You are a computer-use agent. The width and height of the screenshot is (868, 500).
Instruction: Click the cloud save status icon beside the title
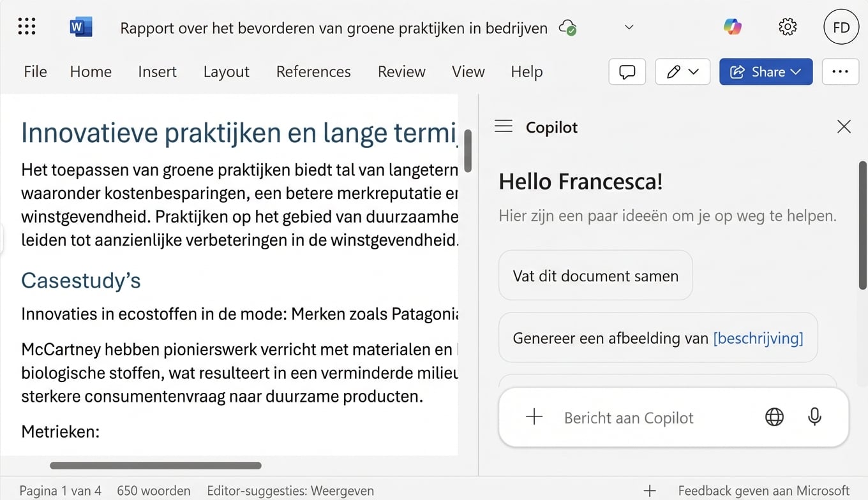pyautogui.click(x=568, y=27)
